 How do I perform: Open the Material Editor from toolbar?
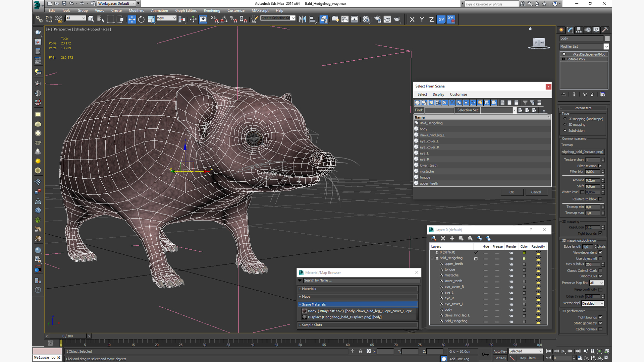(366, 19)
